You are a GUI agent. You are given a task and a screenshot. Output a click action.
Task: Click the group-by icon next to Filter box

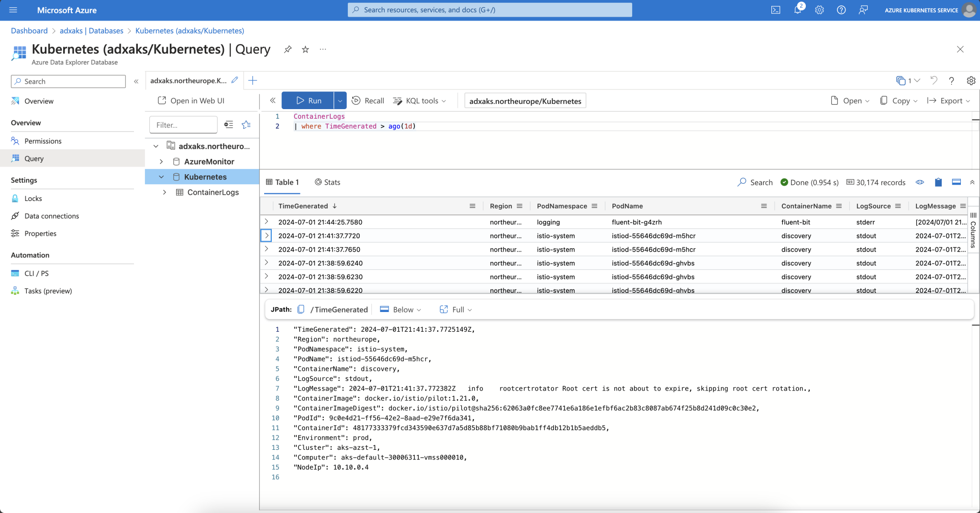229,124
